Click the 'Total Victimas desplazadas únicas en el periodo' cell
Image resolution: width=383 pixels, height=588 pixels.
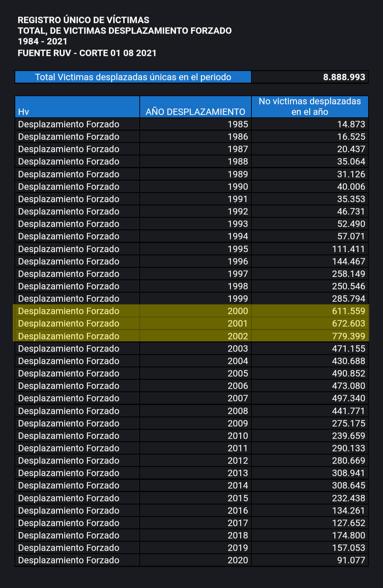[133, 77]
